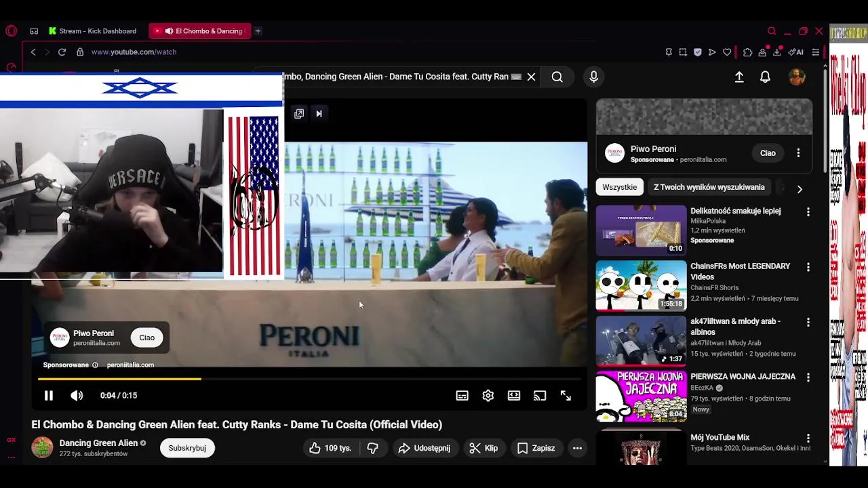
Task: Subscribe with the Subskrybuj button
Action: (x=187, y=448)
